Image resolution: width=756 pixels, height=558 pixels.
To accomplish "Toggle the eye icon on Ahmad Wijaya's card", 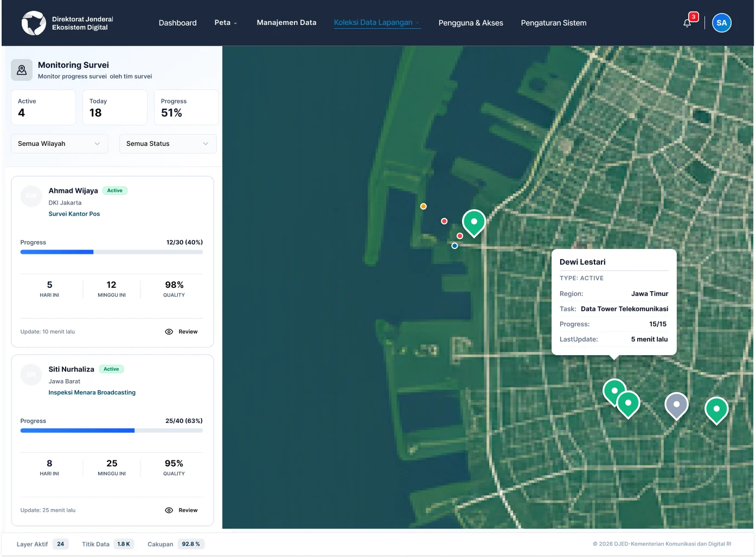I will (169, 332).
